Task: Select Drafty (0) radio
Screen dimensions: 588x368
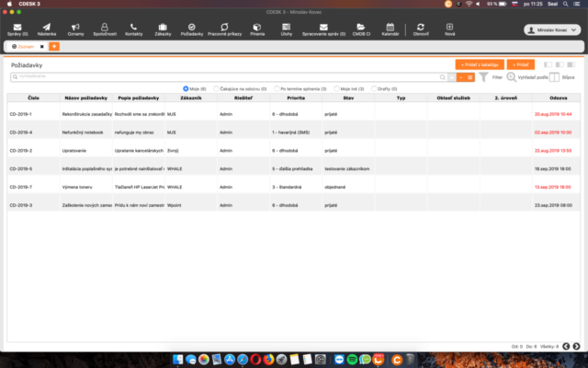Action: 374,88
